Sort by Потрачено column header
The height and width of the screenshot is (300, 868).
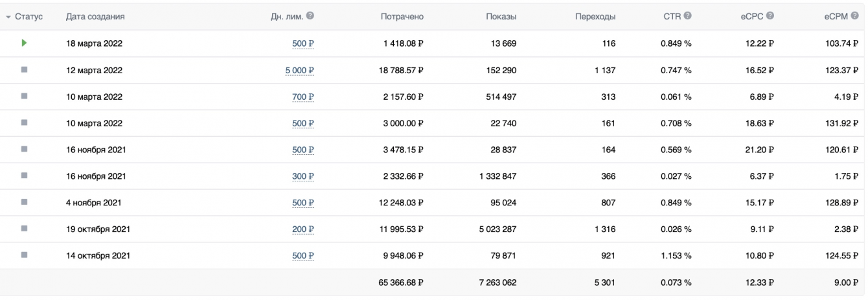402,16
